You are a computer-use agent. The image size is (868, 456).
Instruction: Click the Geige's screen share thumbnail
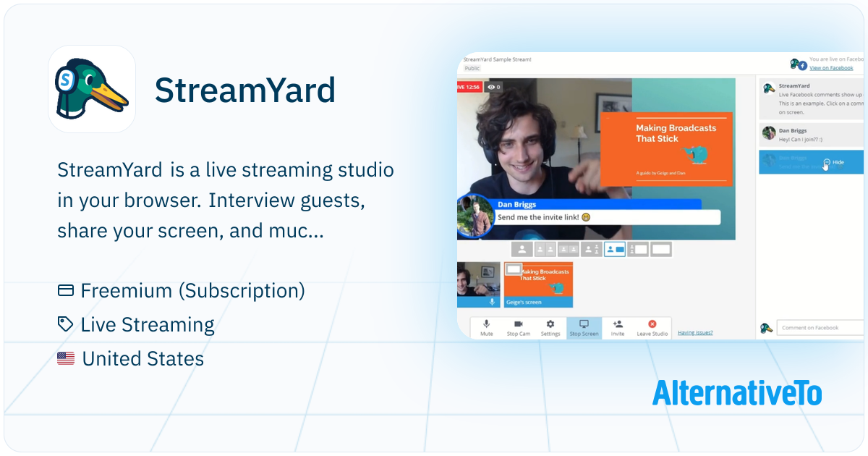coord(538,284)
